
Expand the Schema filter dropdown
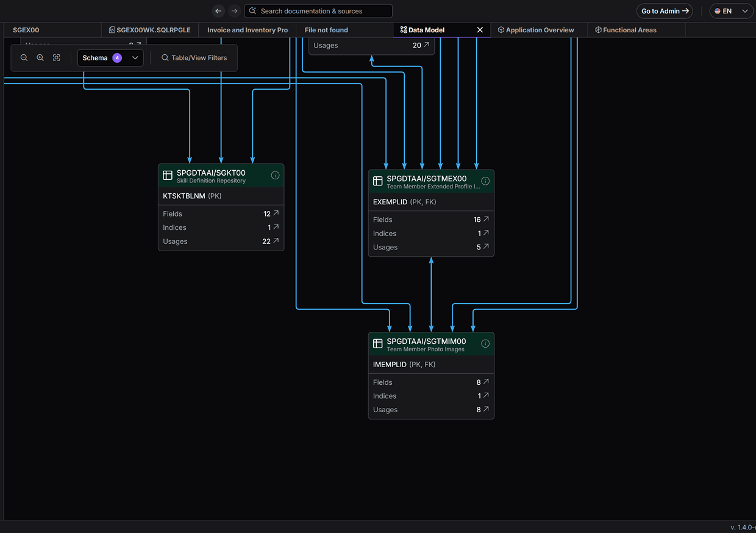point(135,57)
